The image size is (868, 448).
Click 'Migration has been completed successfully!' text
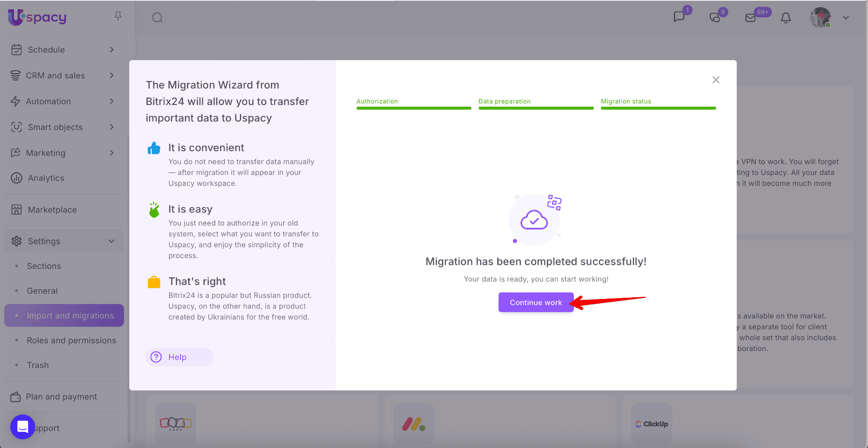(536, 261)
